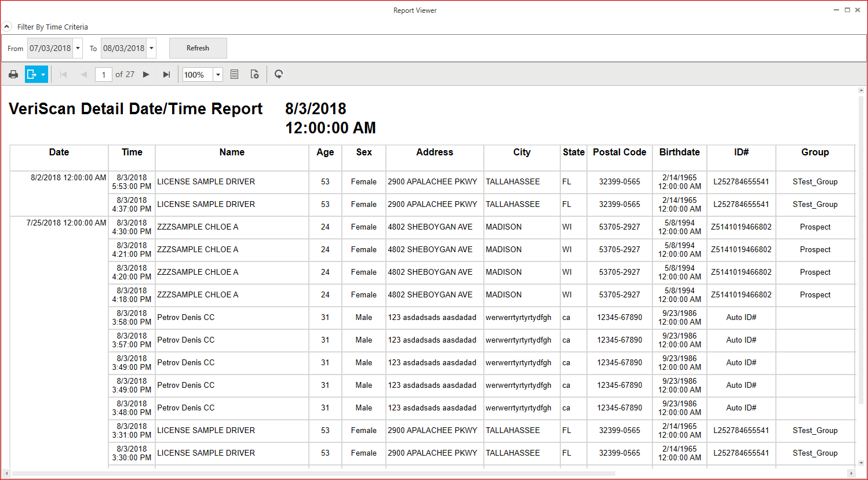
Task: Click vertical scrollbar up arrow
Action: (861, 90)
